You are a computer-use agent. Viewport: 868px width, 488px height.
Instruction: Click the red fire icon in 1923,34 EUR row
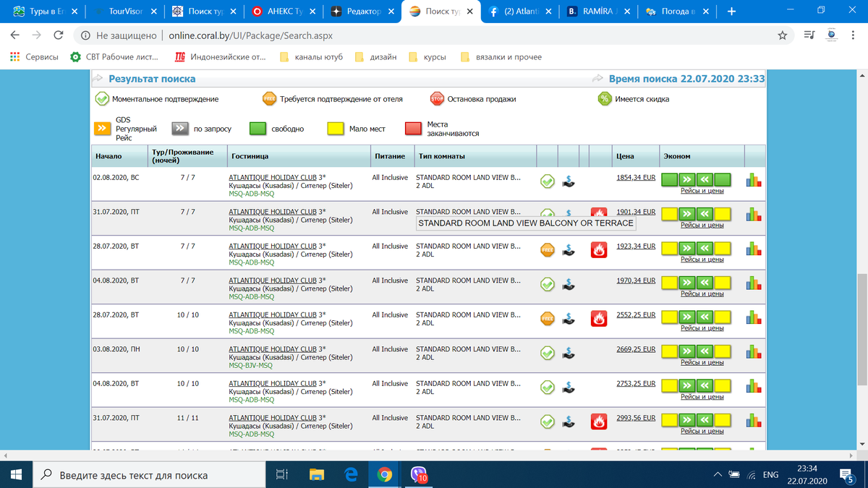[x=598, y=250]
